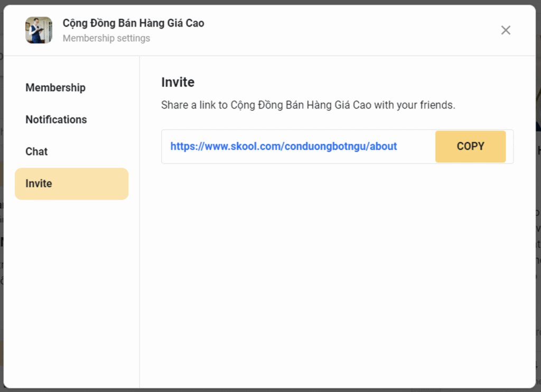The height and width of the screenshot is (392, 541).
Task: Switch to the Notifications tab
Action: point(71,119)
